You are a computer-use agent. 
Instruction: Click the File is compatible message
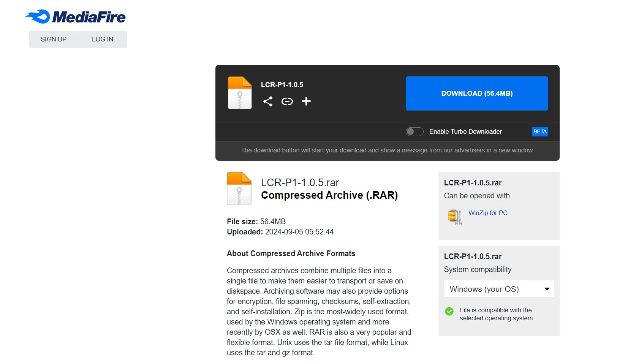point(497,314)
